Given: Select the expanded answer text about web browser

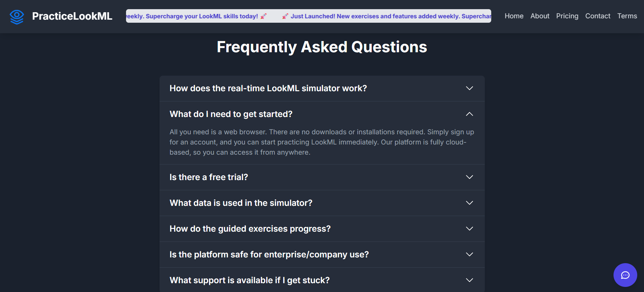Looking at the screenshot, I should [321, 142].
